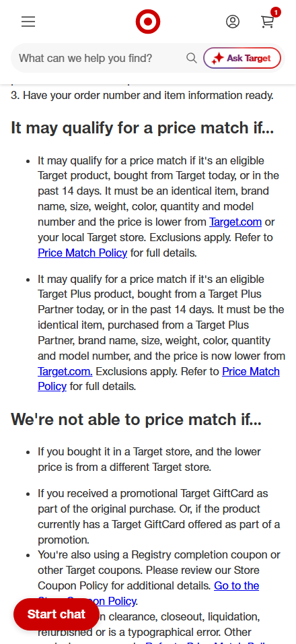Follow Target.com link in first eligible-product bullet
Viewport: 296px width, 644px height.
coord(235,222)
